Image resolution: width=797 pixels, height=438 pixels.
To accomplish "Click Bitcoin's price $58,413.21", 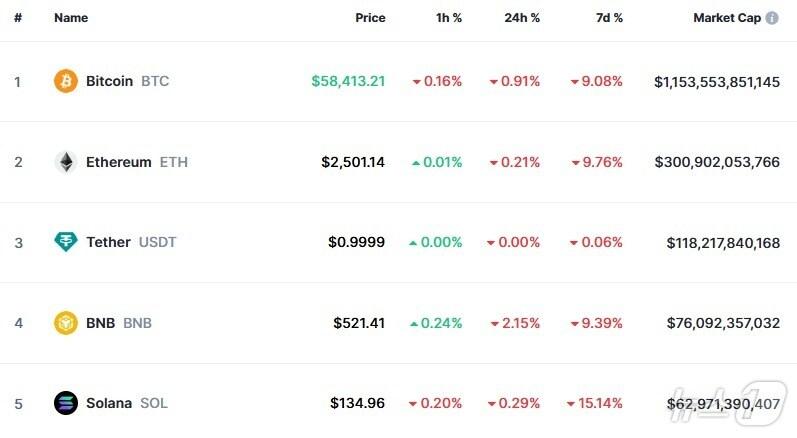I will pyautogui.click(x=348, y=81).
